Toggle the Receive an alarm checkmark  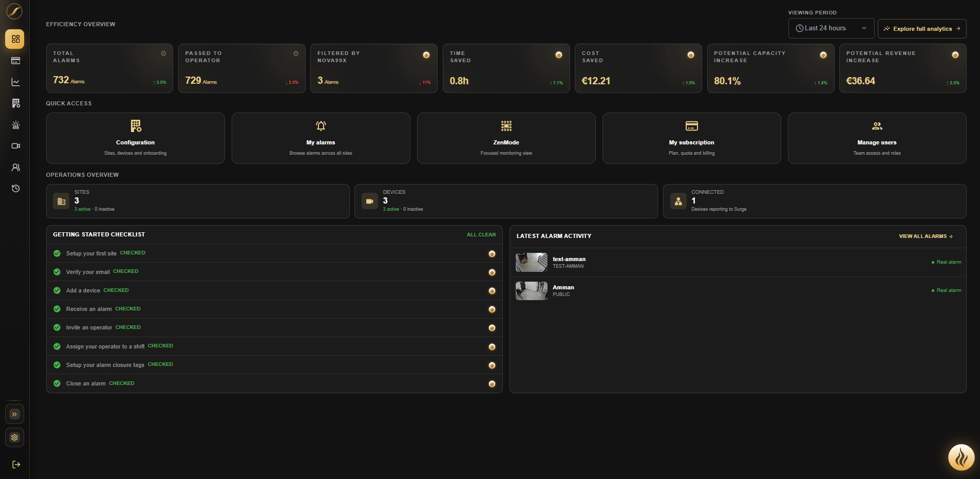pyautogui.click(x=57, y=309)
